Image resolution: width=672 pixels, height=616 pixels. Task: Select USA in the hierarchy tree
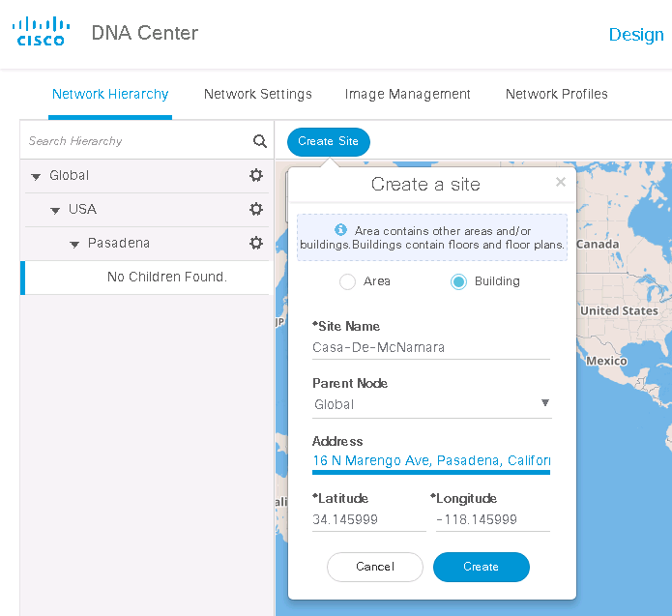point(82,209)
